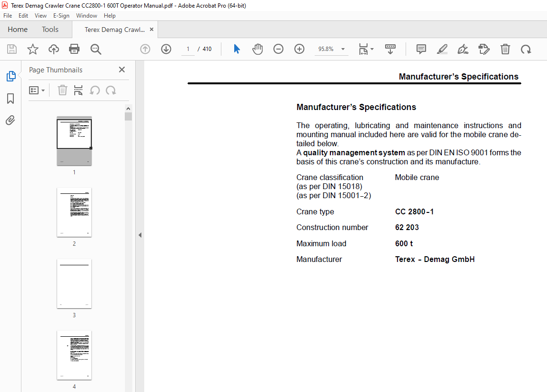
Task: Click the 'Mobile crane' classification value
Action: click(x=417, y=177)
